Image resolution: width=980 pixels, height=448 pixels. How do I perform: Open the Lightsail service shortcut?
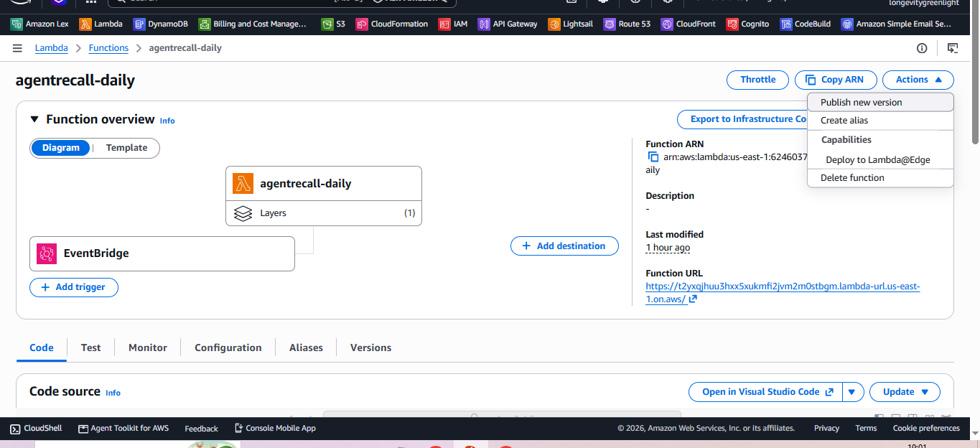pos(571,24)
